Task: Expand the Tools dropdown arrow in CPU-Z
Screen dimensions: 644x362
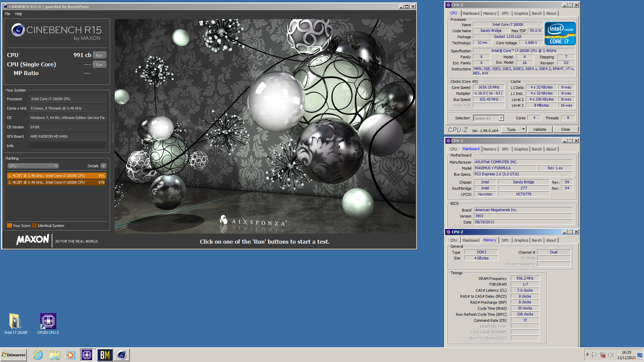Action: [x=523, y=130]
